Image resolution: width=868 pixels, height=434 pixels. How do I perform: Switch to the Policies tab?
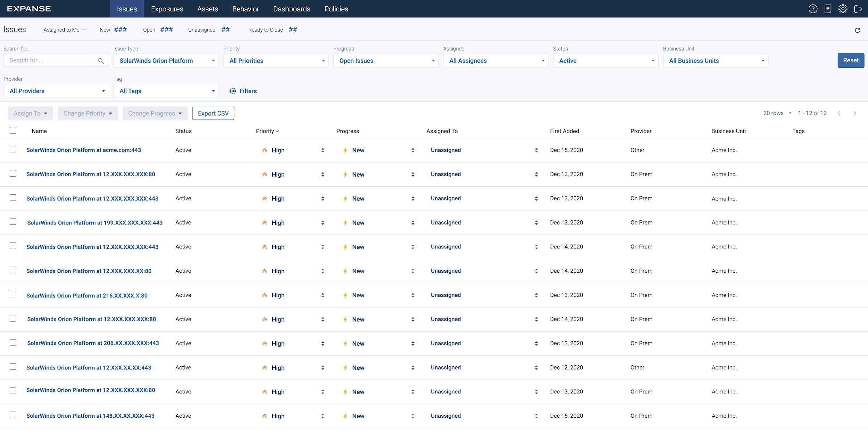pos(336,9)
